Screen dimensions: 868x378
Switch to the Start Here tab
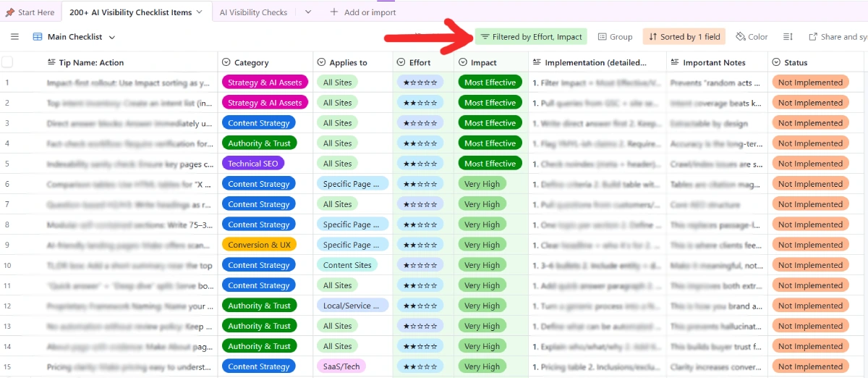tap(30, 12)
